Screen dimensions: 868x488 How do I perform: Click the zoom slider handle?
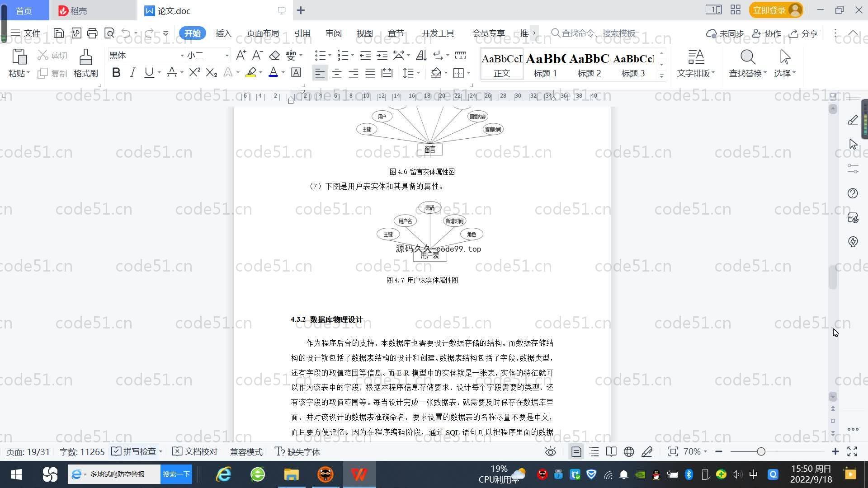[x=761, y=452]
